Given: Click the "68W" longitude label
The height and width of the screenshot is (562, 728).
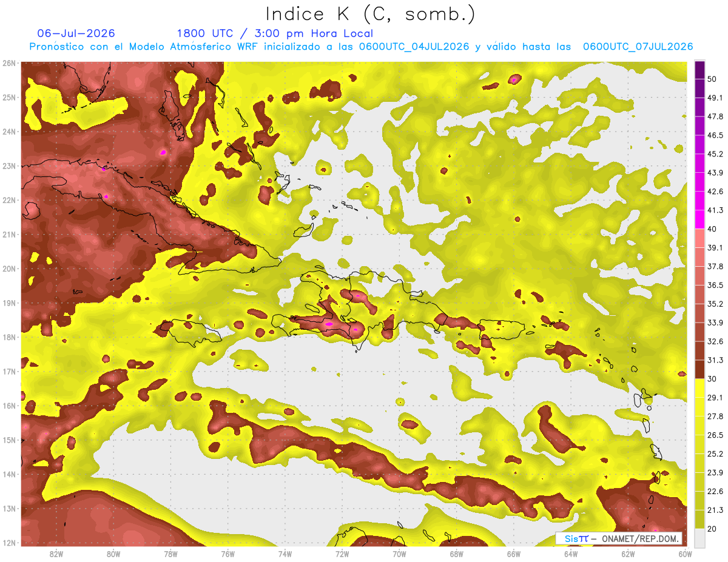Looking at the screenshot, I should [x=457, y=554].
